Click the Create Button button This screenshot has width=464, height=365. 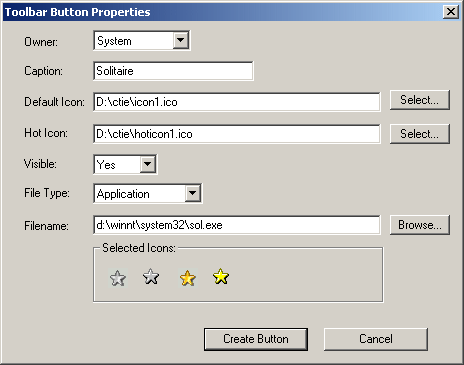pos(256,339)
